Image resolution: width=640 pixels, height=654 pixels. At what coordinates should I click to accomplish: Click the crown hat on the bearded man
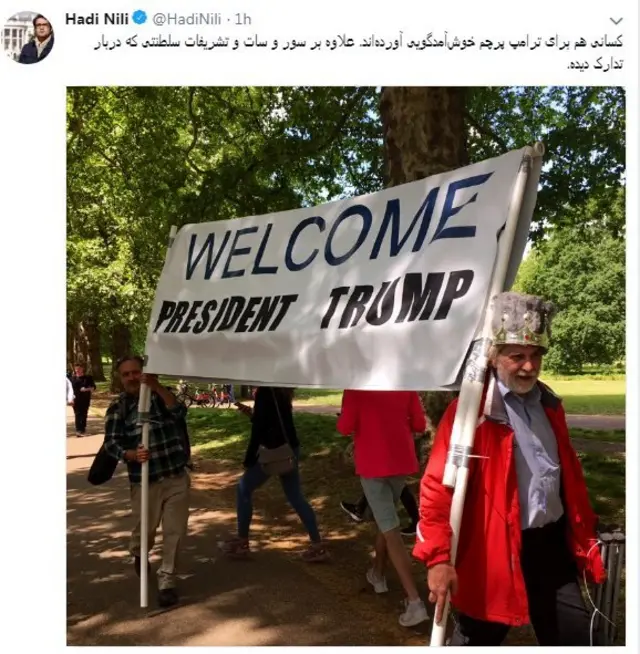[520, 320]
